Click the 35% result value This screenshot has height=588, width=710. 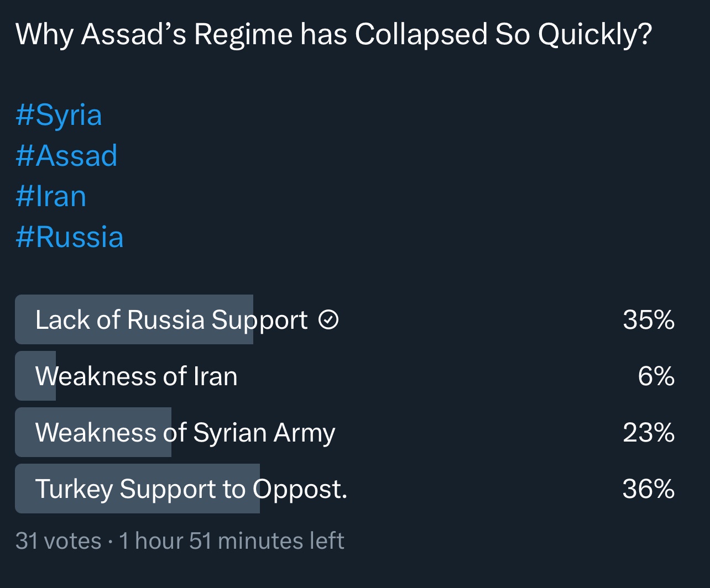[649, 319]
